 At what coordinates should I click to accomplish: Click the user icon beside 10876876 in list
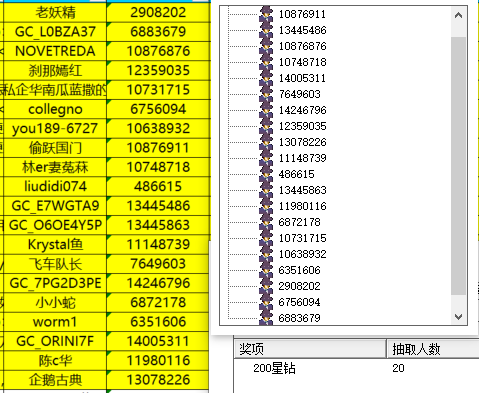pyautogui.click(x=266, y=46)
